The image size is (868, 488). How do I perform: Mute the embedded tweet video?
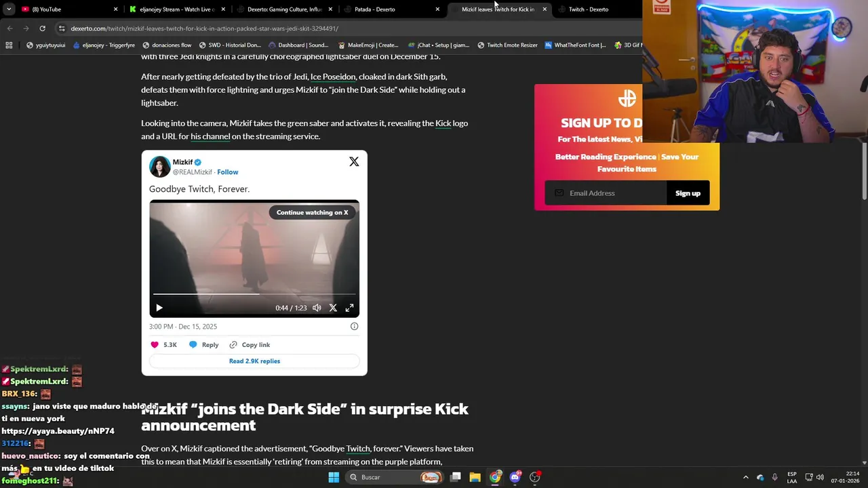click(317, 308)
